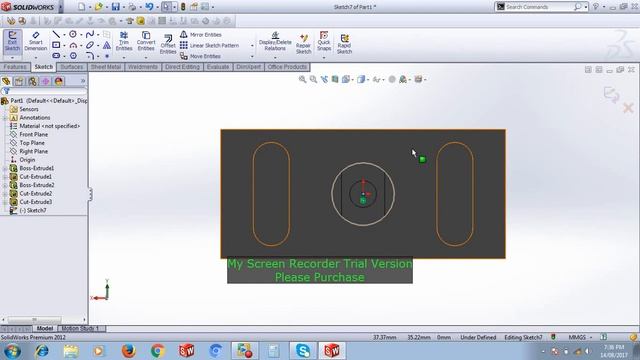This screenshot has width=640, height=360.
Task: Click Move Entities
Action: 200,56
